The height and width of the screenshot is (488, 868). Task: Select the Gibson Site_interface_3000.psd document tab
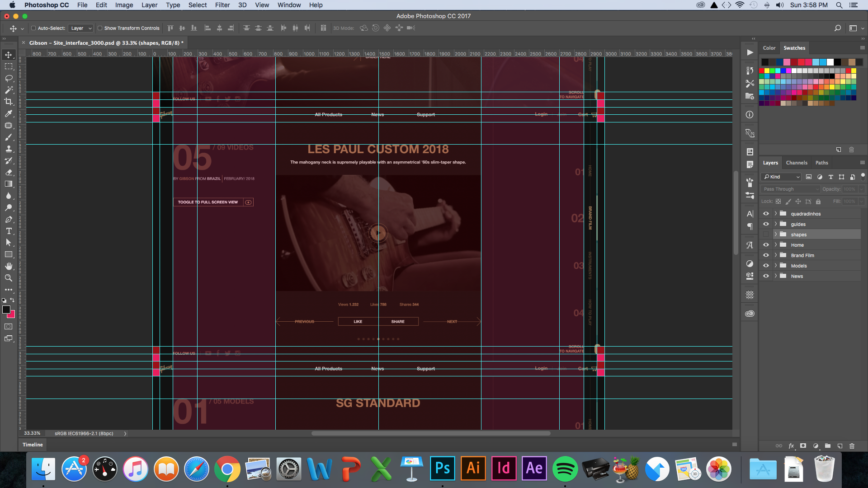coord(106,43)
